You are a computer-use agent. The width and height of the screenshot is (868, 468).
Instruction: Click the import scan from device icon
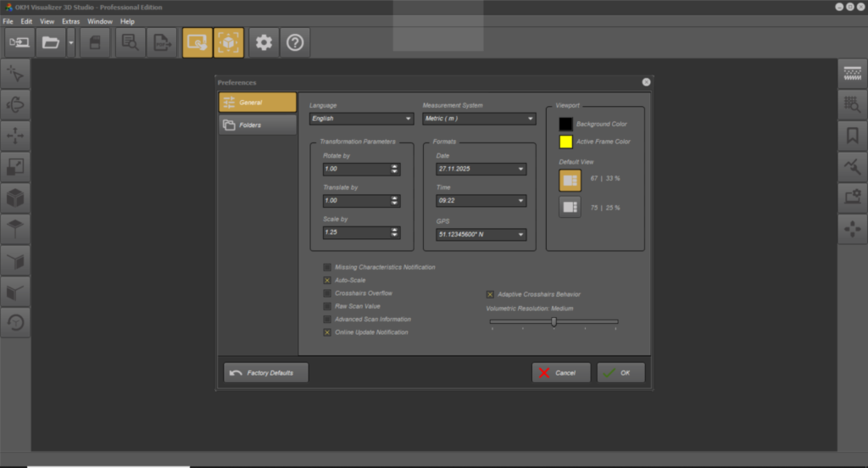pos(20,42)
